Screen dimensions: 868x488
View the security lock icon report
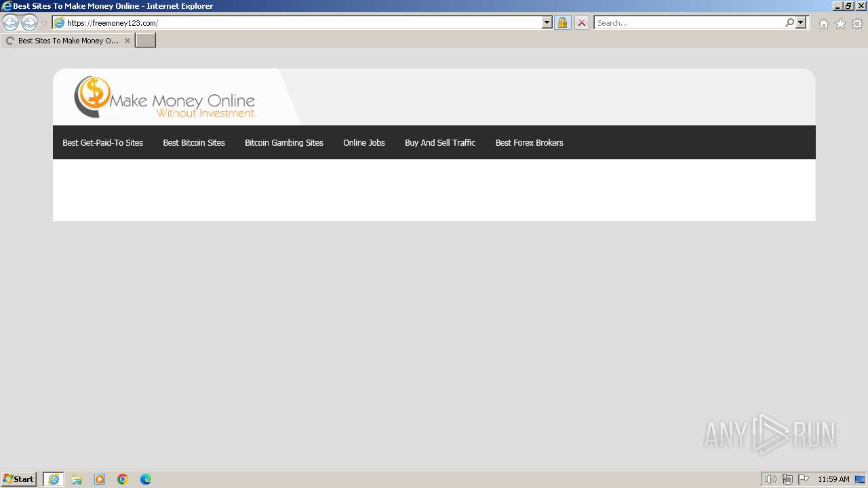(x=562, y=23)
